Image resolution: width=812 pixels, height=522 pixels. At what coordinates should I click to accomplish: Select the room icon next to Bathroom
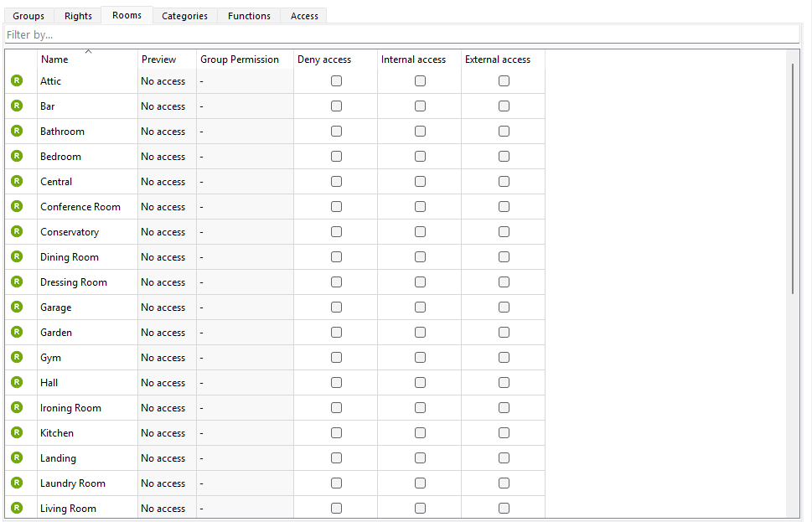coord(17,132)
